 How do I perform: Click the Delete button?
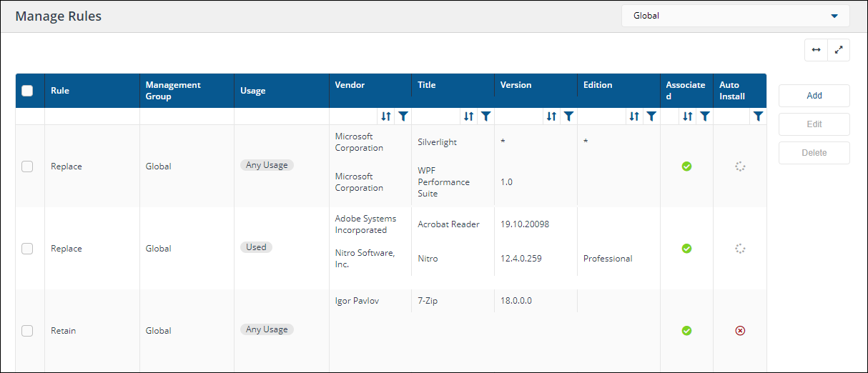(x=814, y=153)
